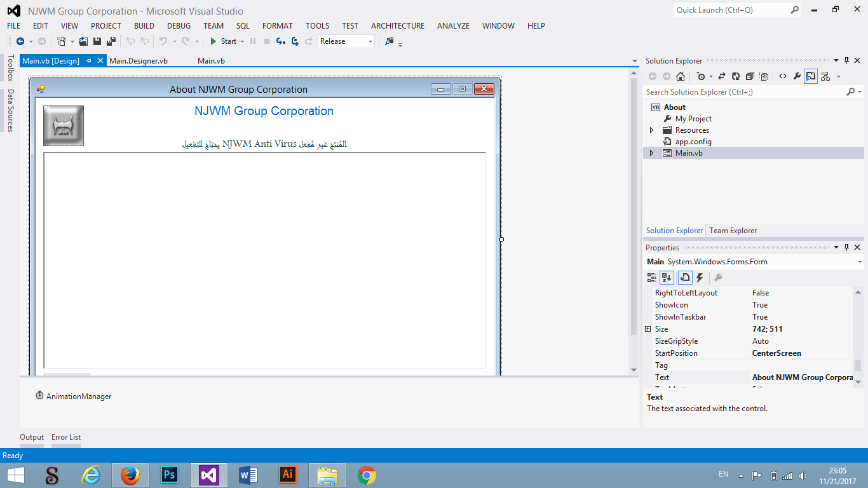This screenshot has width=868, height=488.
Task: Click the Collapse All icon in Solution Explorer
Action: click(750, 76)
